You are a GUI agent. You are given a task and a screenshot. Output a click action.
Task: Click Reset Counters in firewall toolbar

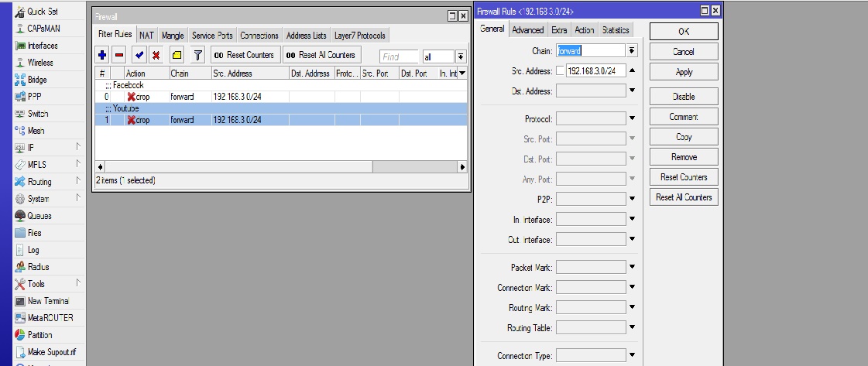[x=244, y=55]
